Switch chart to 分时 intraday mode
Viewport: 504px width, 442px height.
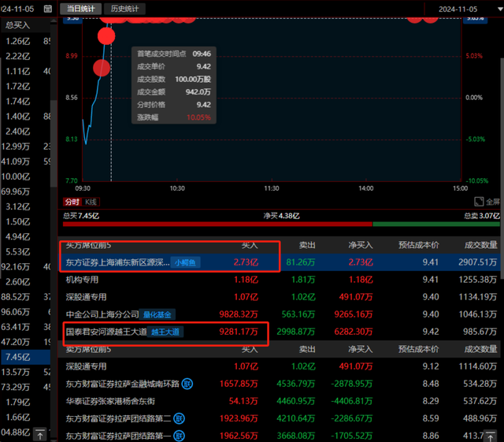(72, 202)
